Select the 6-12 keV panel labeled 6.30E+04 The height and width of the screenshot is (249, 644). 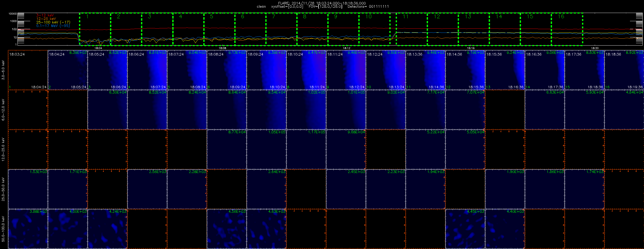tap(107, 110)
